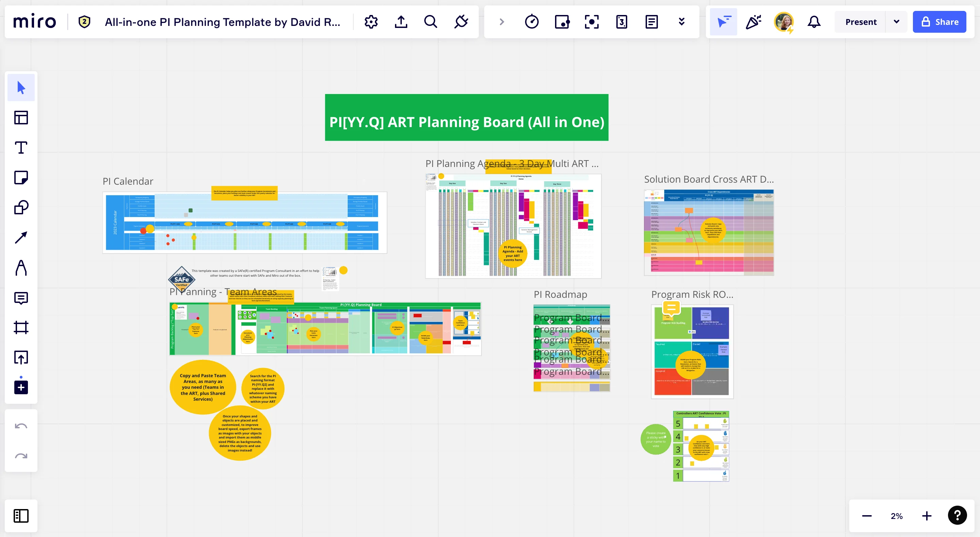The image size is (980, 537).
Task: Click the Present button
Action: click(x=860, y=22)
